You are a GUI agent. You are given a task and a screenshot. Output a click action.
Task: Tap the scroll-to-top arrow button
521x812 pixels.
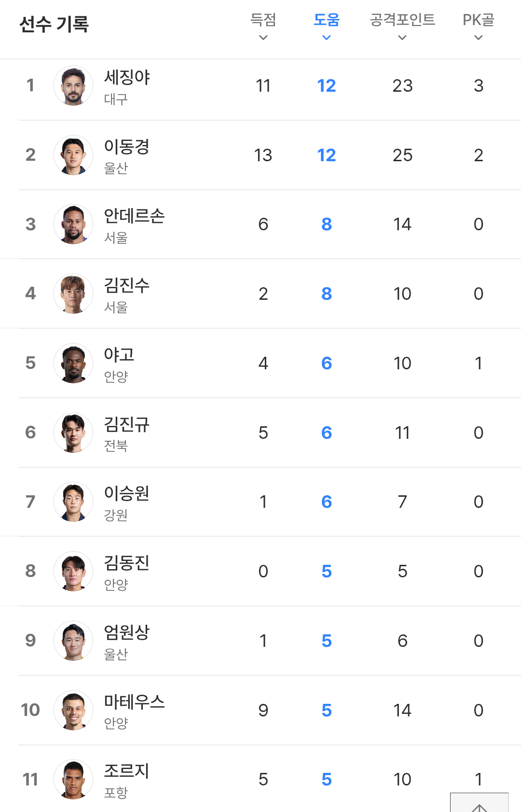tap(479, 804)
